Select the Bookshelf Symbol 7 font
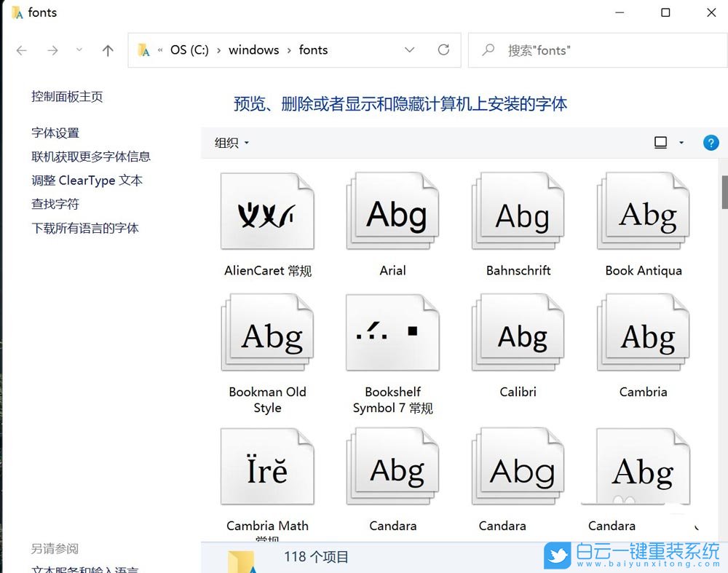The width and height of the screenshot is (728, 573). [392, 332]
